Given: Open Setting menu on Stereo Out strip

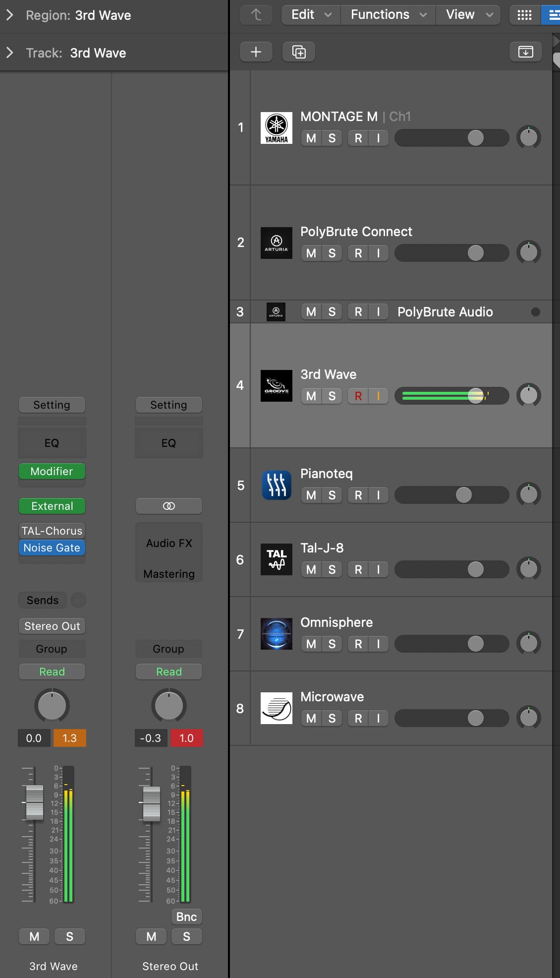Looking at the screenshot, I should pos(169,405).
